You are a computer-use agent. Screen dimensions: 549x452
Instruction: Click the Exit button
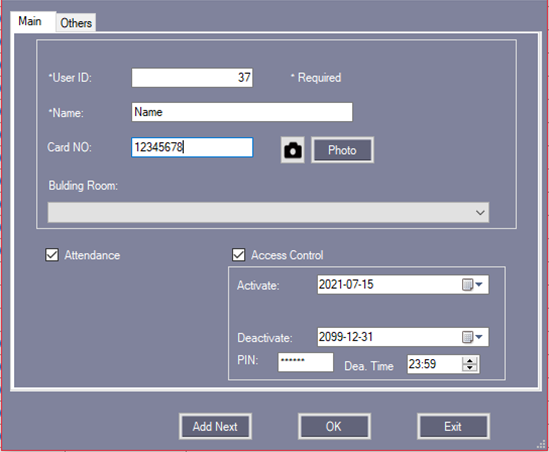coord(453,426)
